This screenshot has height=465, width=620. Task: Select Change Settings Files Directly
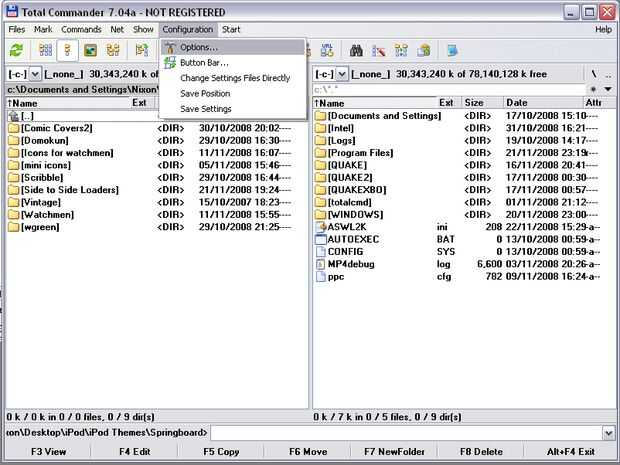pyautogui.click(x=232, y=78)
